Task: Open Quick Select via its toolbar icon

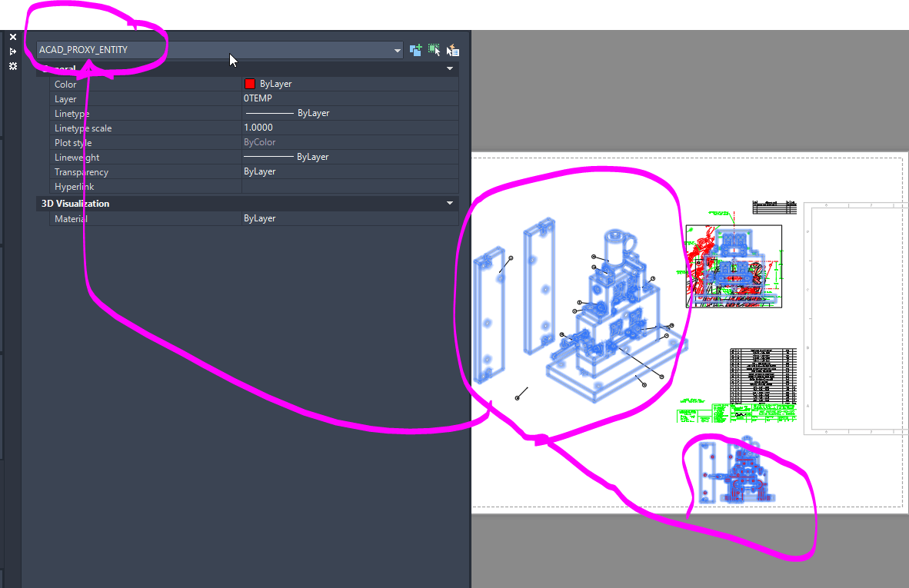Action: pyautogui.click(x=453, y=50)
